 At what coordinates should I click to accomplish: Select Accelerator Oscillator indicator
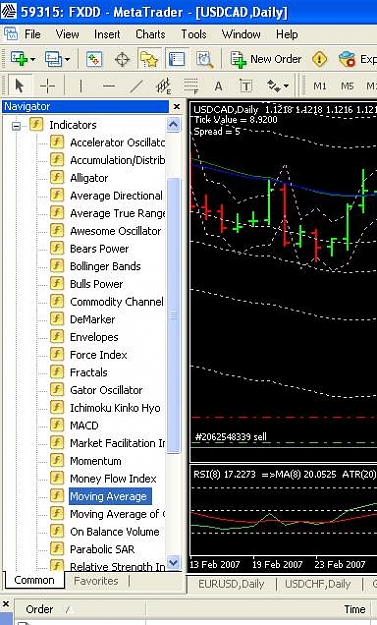click(x=118, y=142)
